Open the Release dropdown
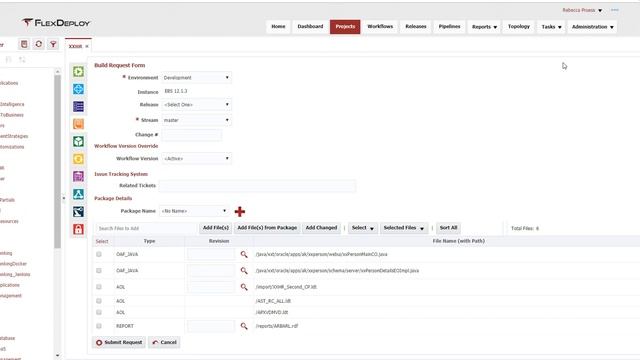The image size is (640, 360). [x=196, y=105]
